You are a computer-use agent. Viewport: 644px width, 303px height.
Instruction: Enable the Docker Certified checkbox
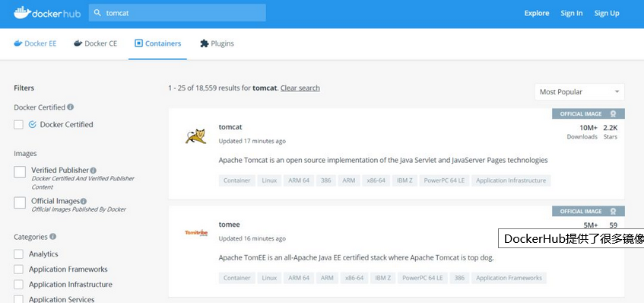(18, 125)
